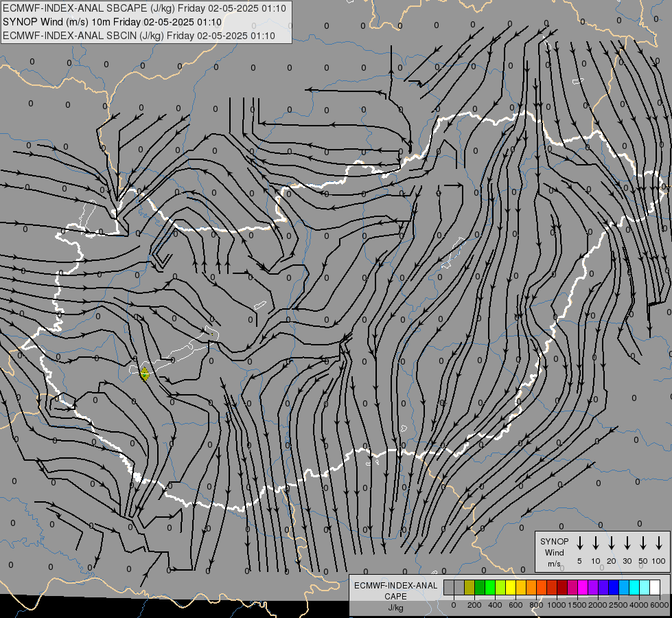The width and height of the screenshot is (672, 618).
Task: Click the SYNOP Wind 10m title line
Action: (113, 22)
